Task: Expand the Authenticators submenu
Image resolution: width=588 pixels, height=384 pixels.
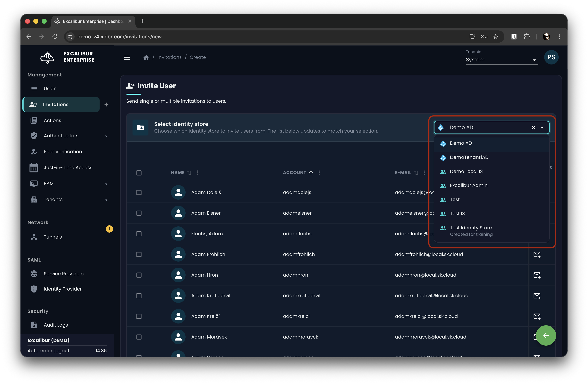Action: tap(106, 136)
